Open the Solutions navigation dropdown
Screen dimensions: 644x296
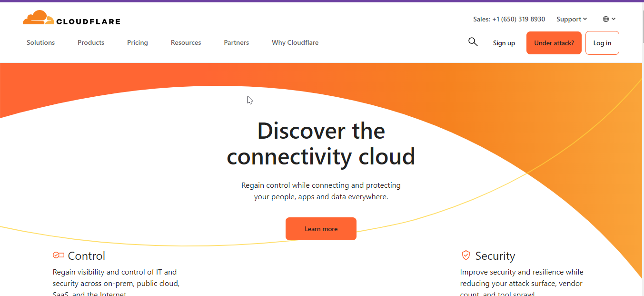pos(40,42)
